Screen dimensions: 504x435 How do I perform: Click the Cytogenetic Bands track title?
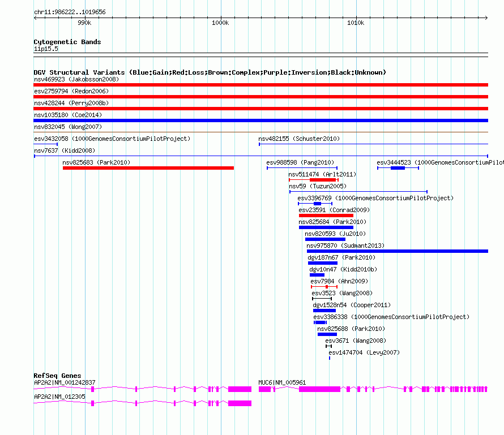[67, 42]
